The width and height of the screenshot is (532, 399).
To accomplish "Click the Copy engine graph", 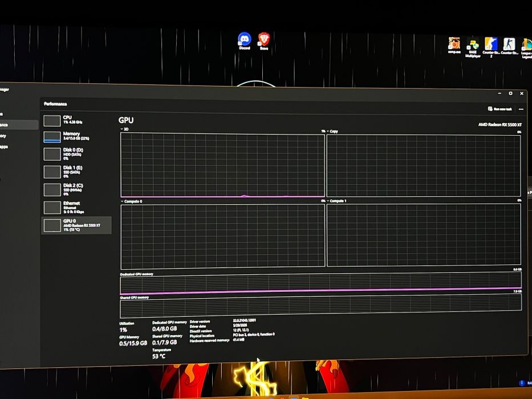I will tap(424, 165).
